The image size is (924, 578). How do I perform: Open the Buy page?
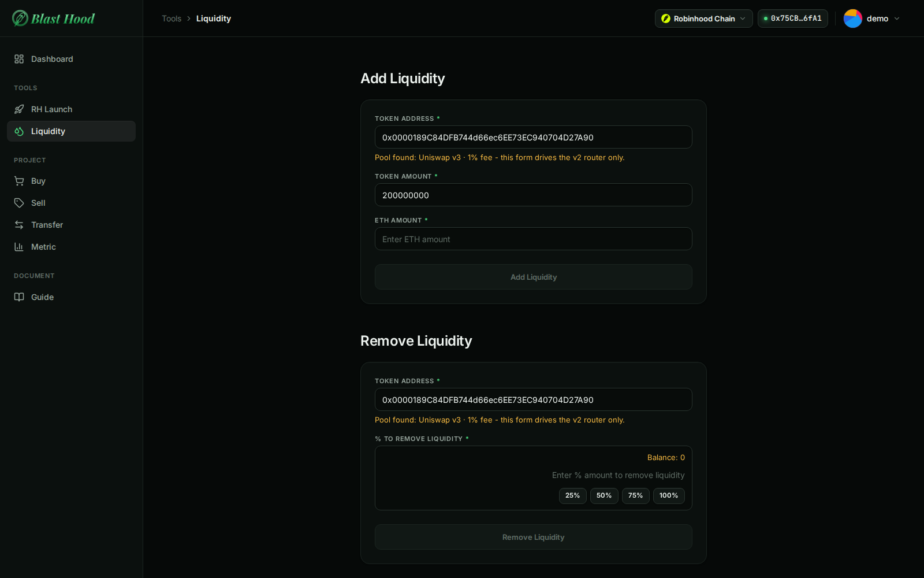coord(71,181)
